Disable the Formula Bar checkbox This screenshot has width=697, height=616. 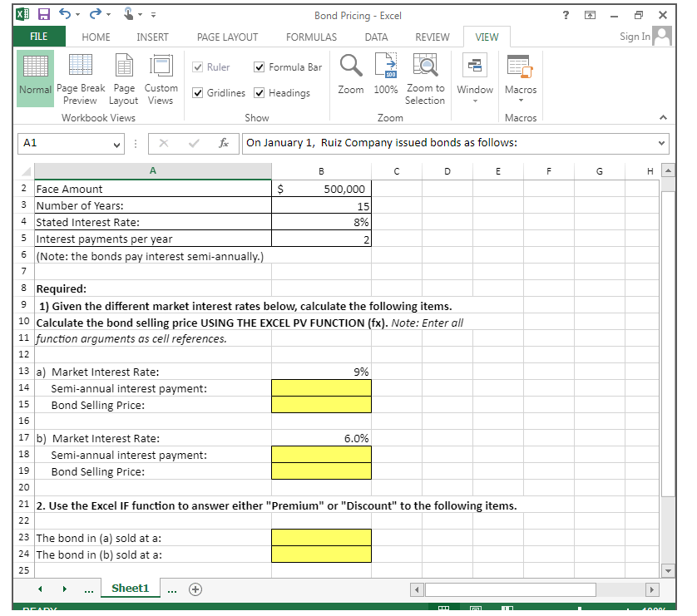tap(259, 67)
